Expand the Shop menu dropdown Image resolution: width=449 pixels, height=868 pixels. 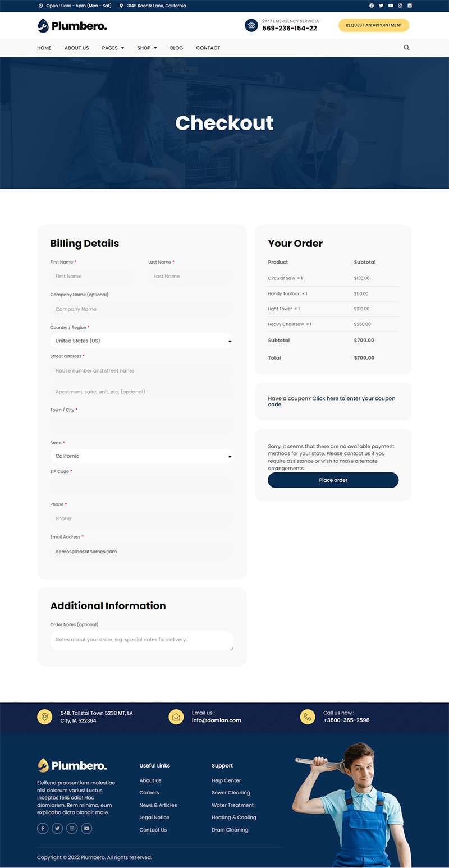pyautogui.click(x=147, y=48)
